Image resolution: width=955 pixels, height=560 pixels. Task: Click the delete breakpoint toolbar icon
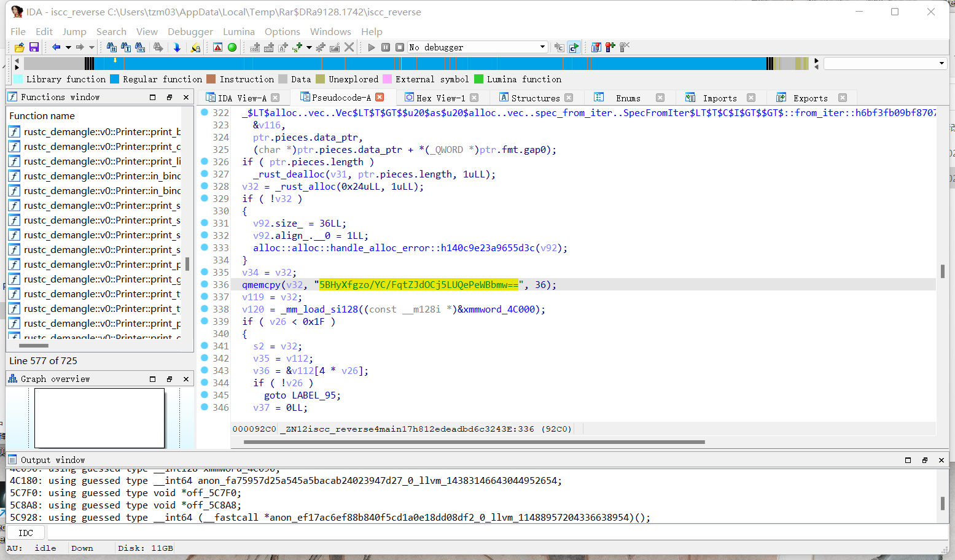pos(625,47)
